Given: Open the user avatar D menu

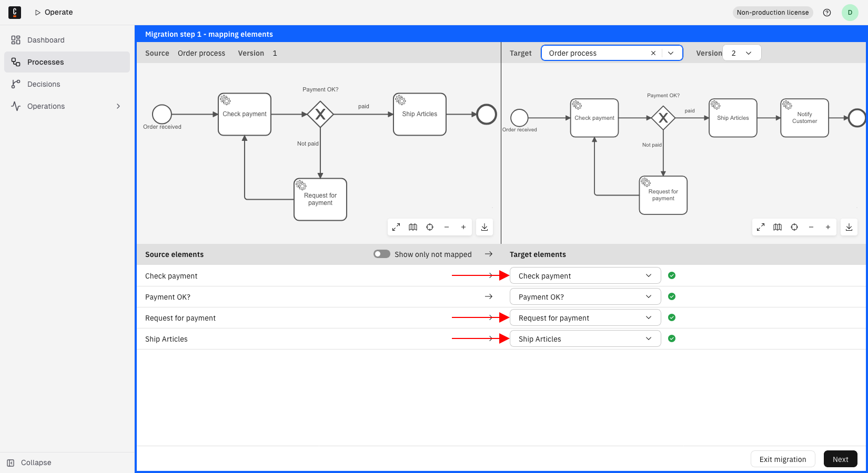Looking at the screenshot, I should point(850,13).
